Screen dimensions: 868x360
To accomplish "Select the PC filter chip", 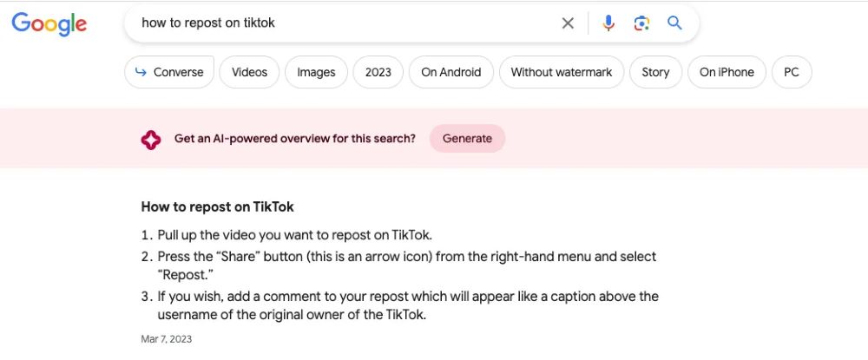I will click(791, 72).
